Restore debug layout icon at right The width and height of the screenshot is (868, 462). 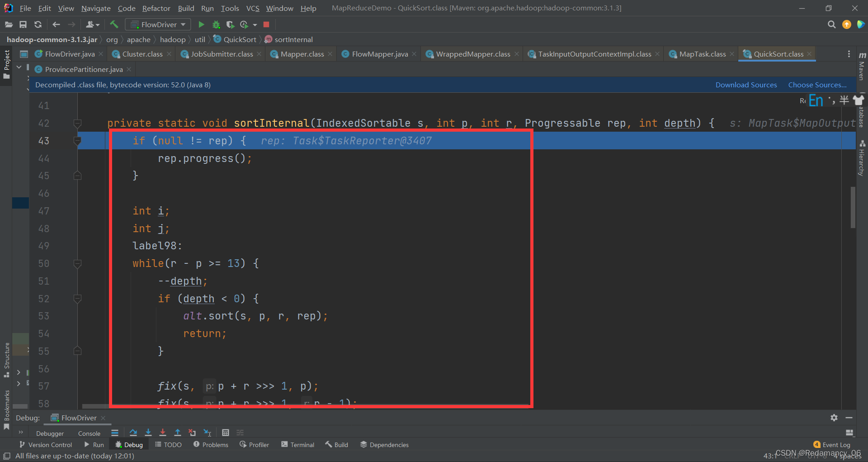849,433
